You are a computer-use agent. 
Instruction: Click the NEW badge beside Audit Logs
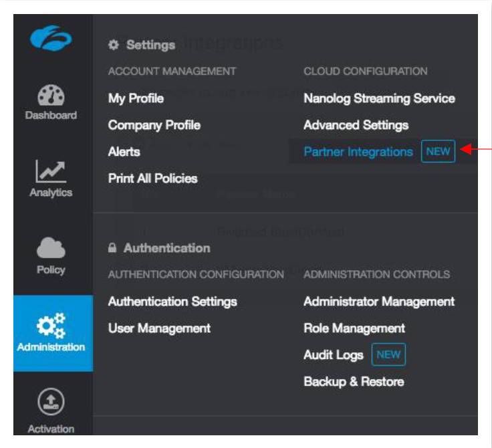click(x=388, y=355)
